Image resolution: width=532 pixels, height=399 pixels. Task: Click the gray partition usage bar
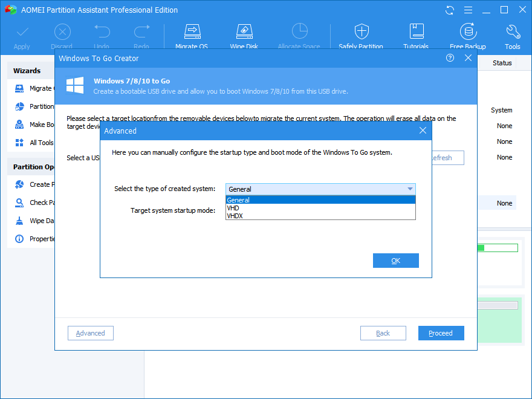pos(498,305)
